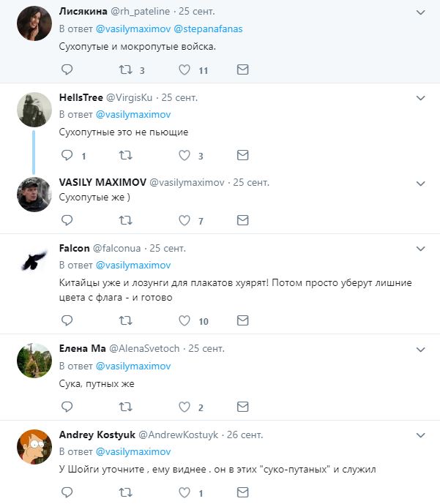The height and width of the screenshot is (504, 440).
Task: Reply to Falcon's tweet about Китайцы
Action: click(67, 320)
